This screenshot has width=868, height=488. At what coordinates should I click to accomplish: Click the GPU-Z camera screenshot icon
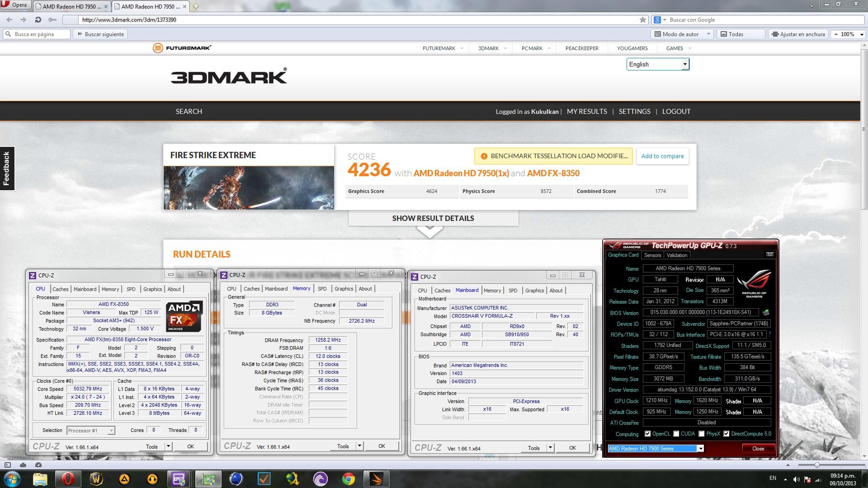(x=769, y=255)
